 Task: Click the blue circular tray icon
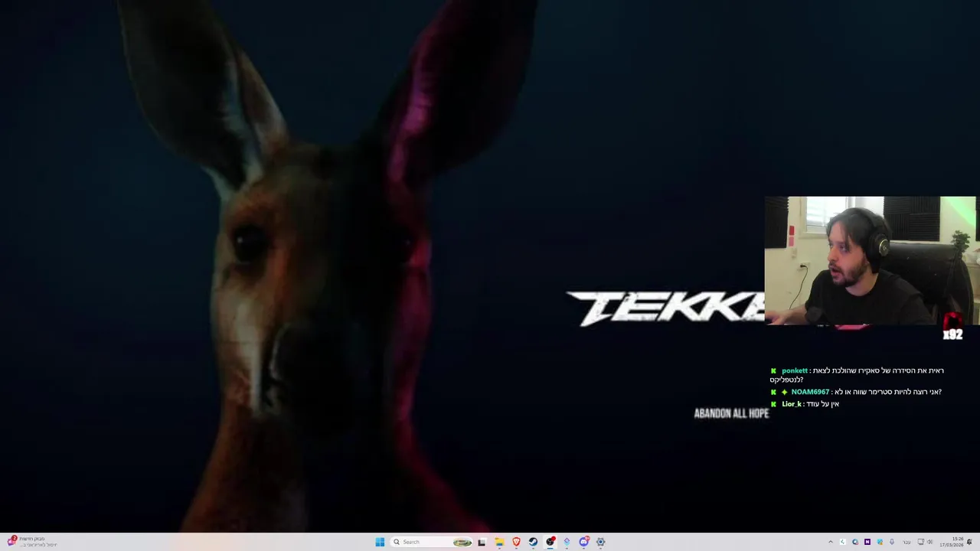click(x=855, y=542)
